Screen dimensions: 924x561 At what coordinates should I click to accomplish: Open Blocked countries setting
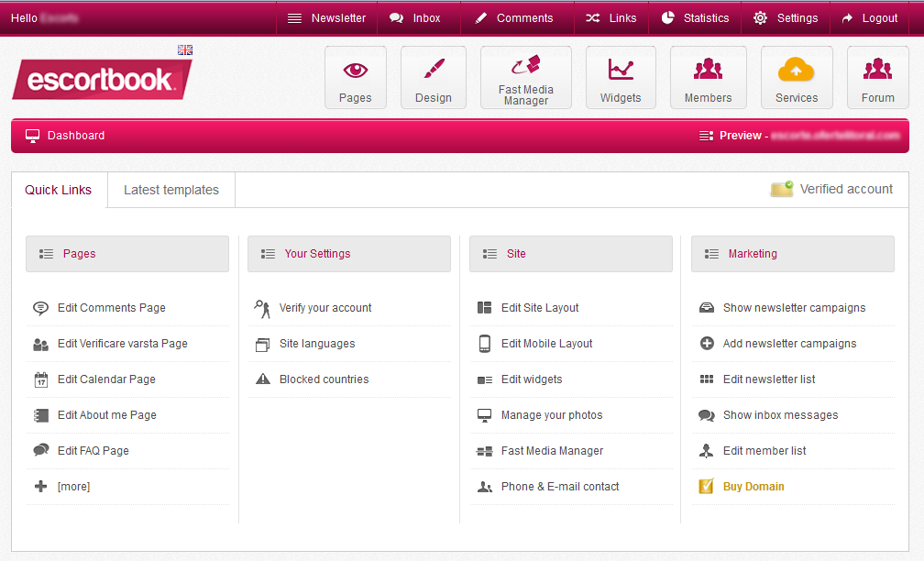click(324, 379)
